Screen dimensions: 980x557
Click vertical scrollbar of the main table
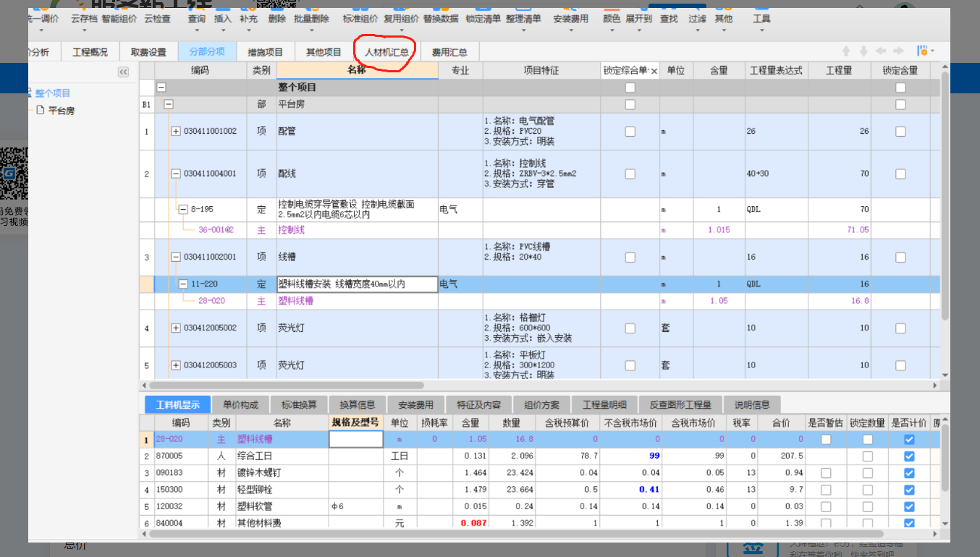(x=945, y=195)
